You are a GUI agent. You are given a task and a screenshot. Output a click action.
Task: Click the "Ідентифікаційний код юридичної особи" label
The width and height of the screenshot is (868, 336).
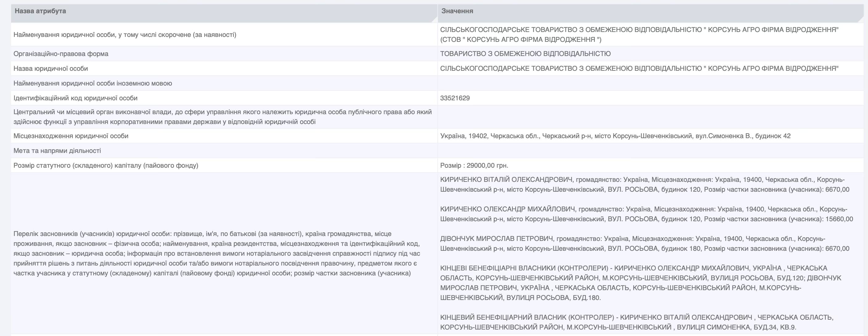[75, 98]
